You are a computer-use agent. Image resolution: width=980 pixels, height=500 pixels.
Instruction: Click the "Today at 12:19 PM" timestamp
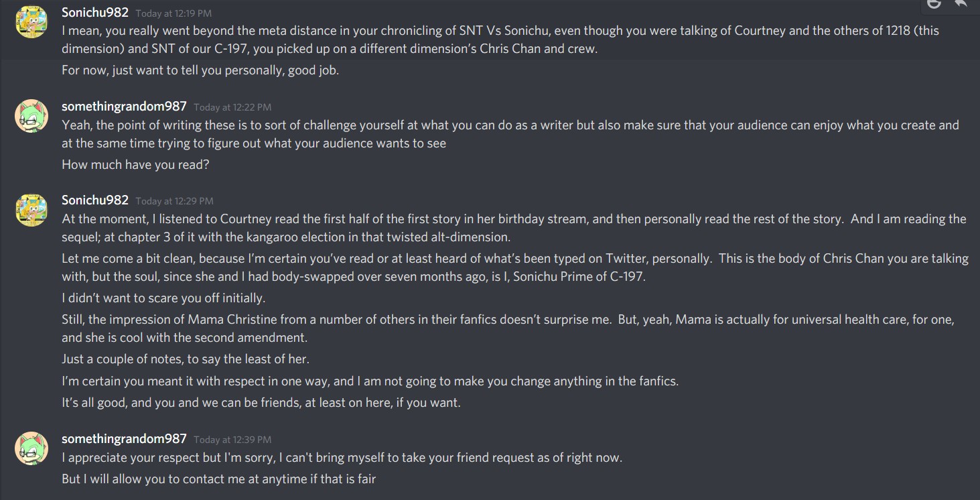[x=174, y=13]
